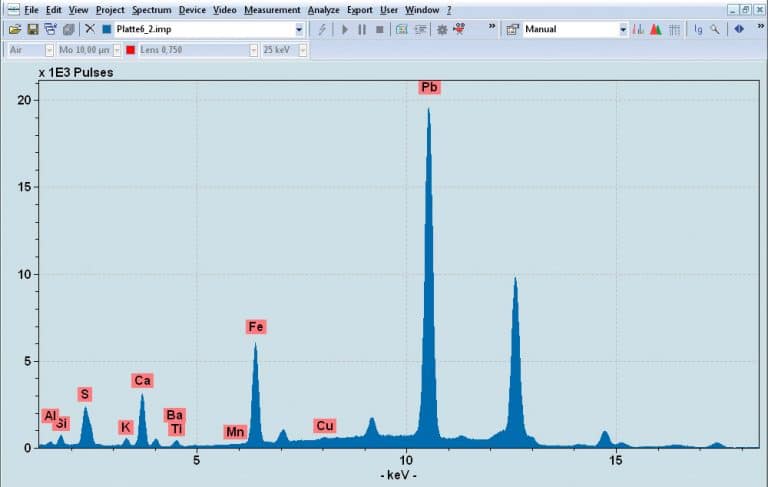Toggle logarithmic scale with the lg icon
Viewport: 768px width, 487px height.
pyautogui.click(x=698, y=30)
